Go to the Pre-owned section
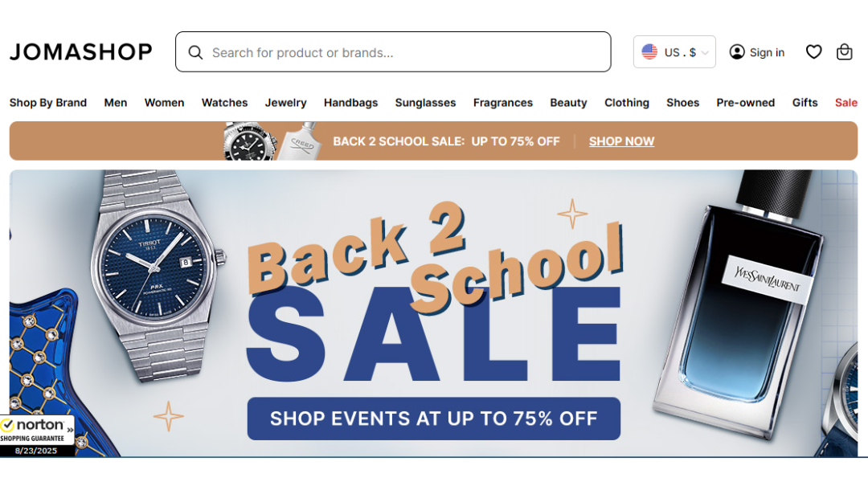The width and height of the screenshot is (868, 482). (746, 103)
